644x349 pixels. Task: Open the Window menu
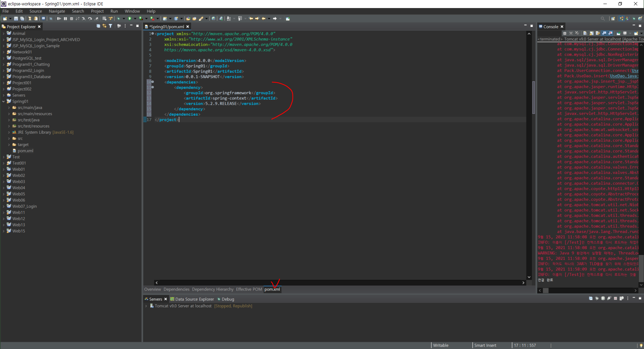click(x=132, y=11)
